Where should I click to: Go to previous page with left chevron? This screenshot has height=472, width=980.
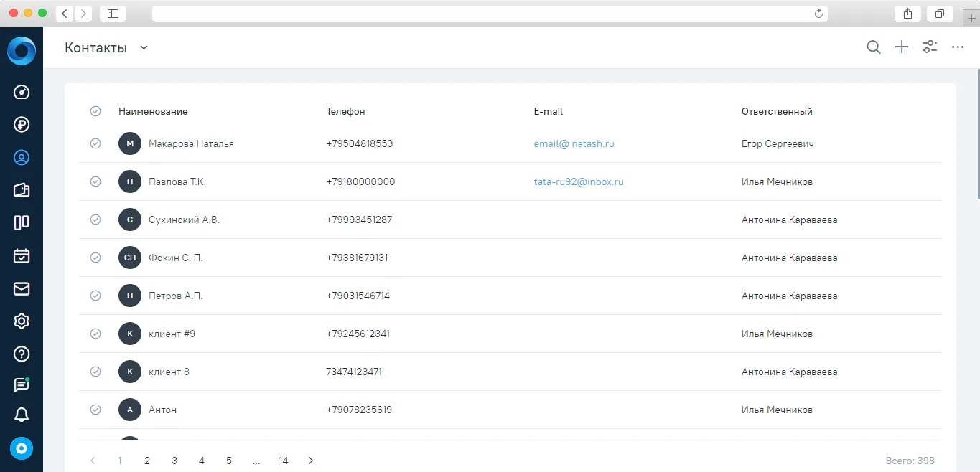point(93,461)
